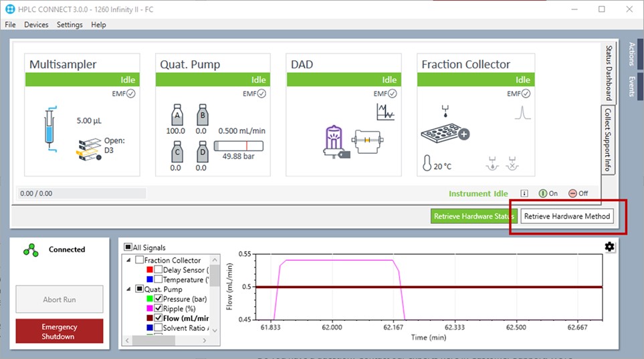Click the instrument info icon
This screenshot has height=359, width=644.
pyautogui.click(x=524, y=193)
